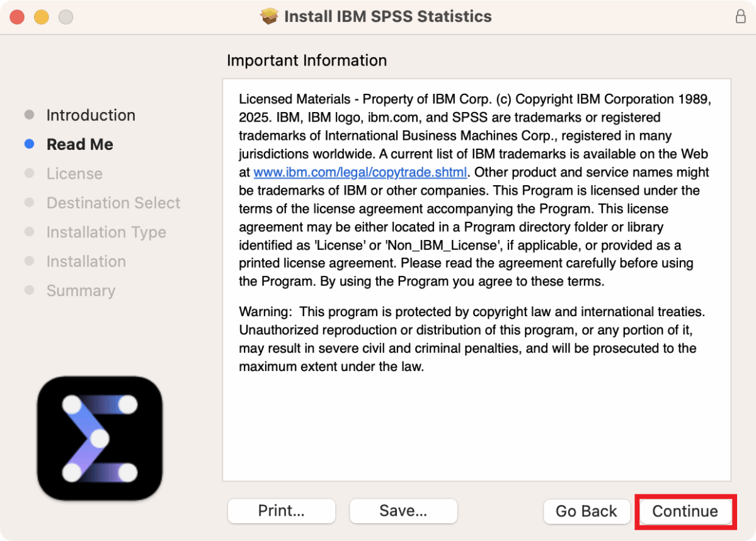This screenshot has height=541, width=756.
Task: Save the Read Me text
Action: point(403,511)
